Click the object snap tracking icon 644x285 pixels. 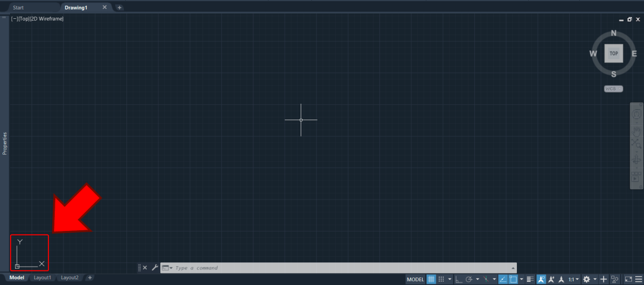[x=503, y=279]
